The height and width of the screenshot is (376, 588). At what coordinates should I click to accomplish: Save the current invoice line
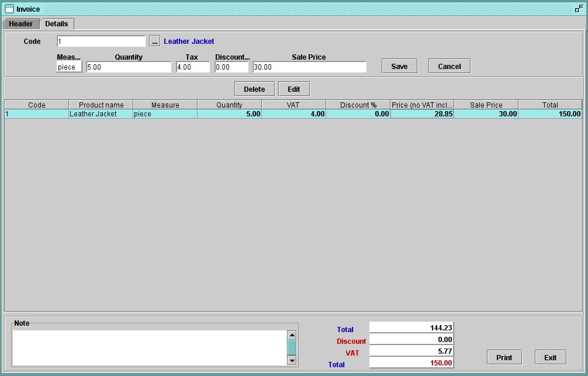pyautogui.click(x=399, y=65)
